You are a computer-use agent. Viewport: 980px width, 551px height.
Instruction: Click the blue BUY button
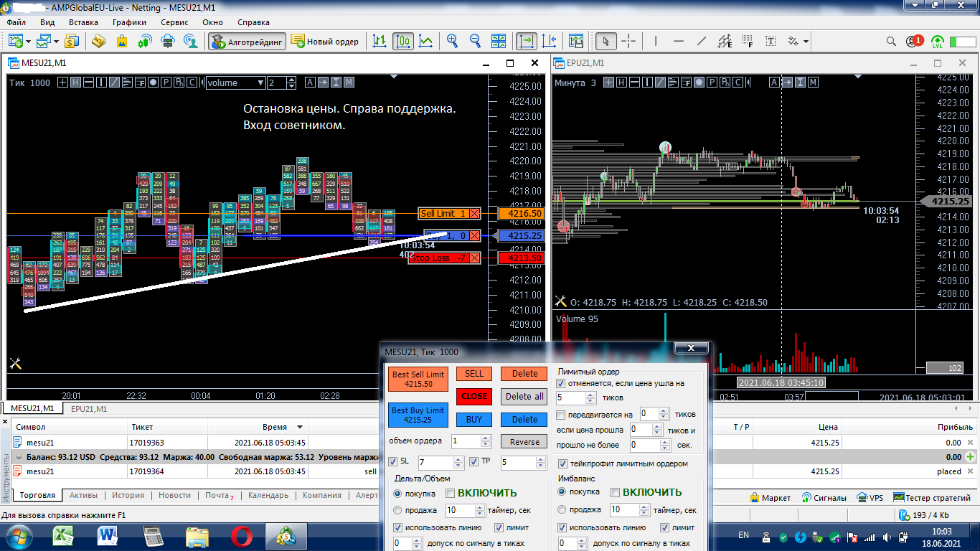click(474, 419)
